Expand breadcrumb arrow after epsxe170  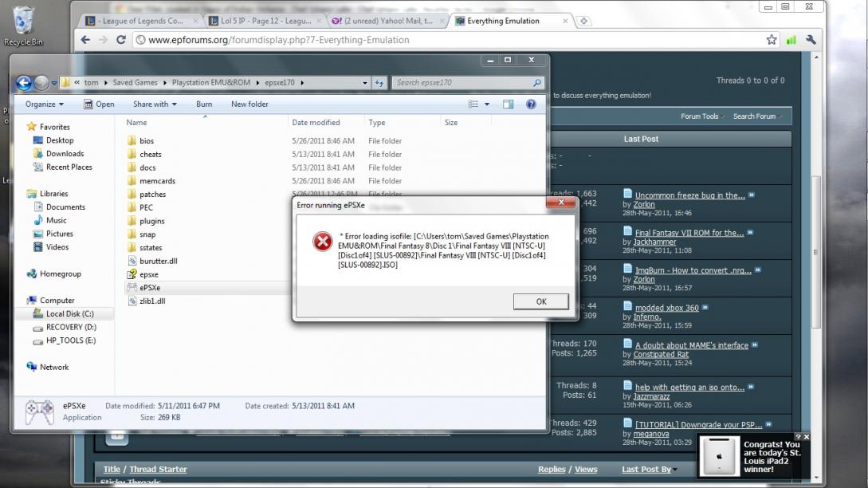[302, 83]
